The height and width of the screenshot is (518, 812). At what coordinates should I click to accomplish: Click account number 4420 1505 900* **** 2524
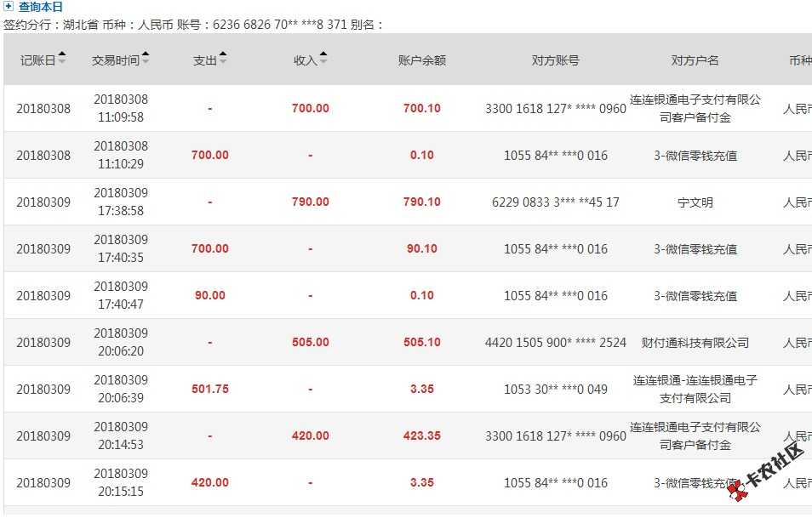click(x=556, y=343)
